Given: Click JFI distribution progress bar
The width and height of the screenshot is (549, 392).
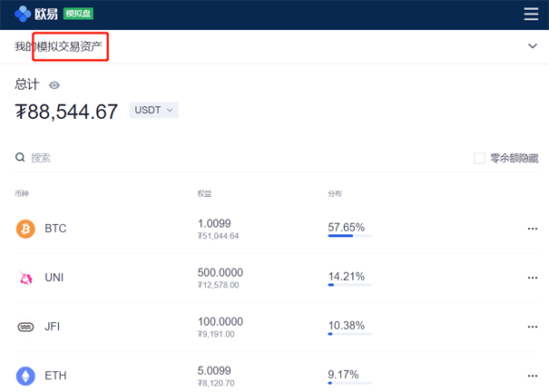Looking at the screenshot, I should [349, 334].
